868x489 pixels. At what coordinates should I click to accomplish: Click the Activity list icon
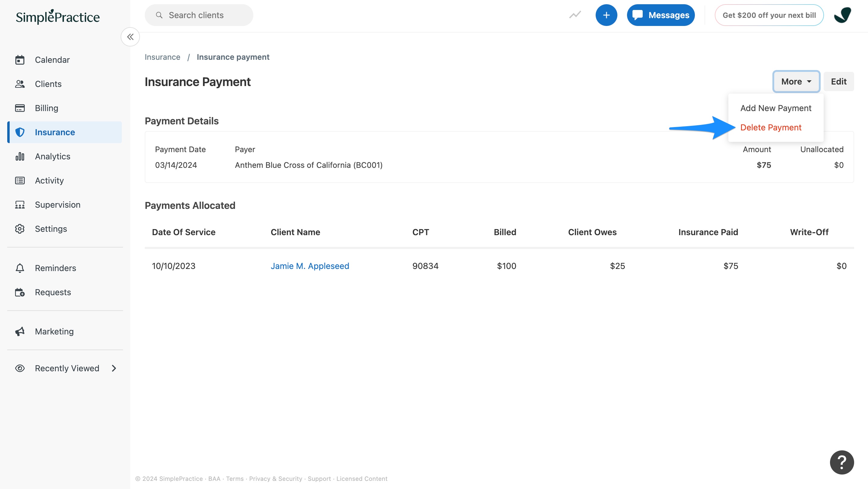(20, 181)
